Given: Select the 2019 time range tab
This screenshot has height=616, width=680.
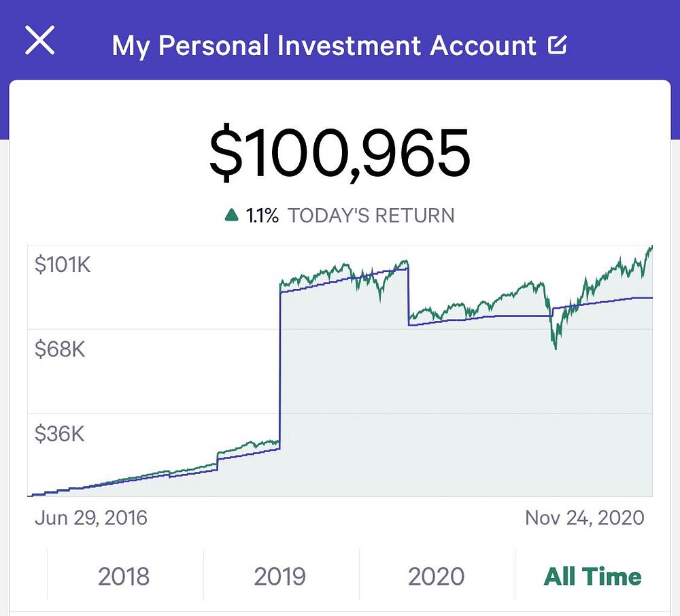Looking at the screenshot, I should point(281,577).
